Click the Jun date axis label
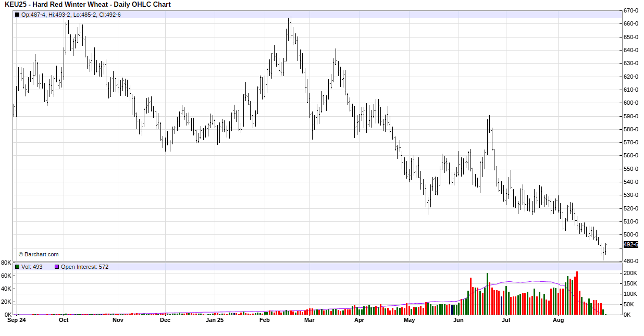Viewport: 644px width, 336px height. (x=458, y=320)
